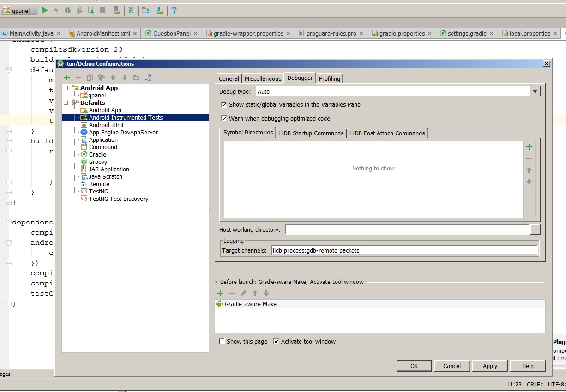
Task: Open the Debug type dropdown
Action: pos(535,91)
